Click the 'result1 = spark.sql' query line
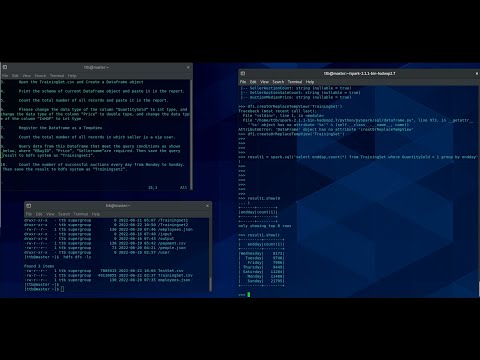 pos(357,157)
